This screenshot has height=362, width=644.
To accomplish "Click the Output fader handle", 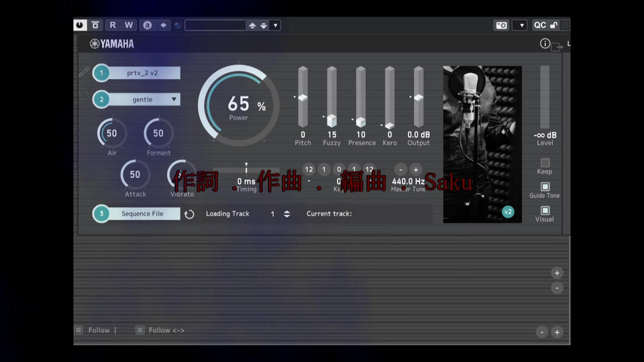I will (x=418, y=97).
